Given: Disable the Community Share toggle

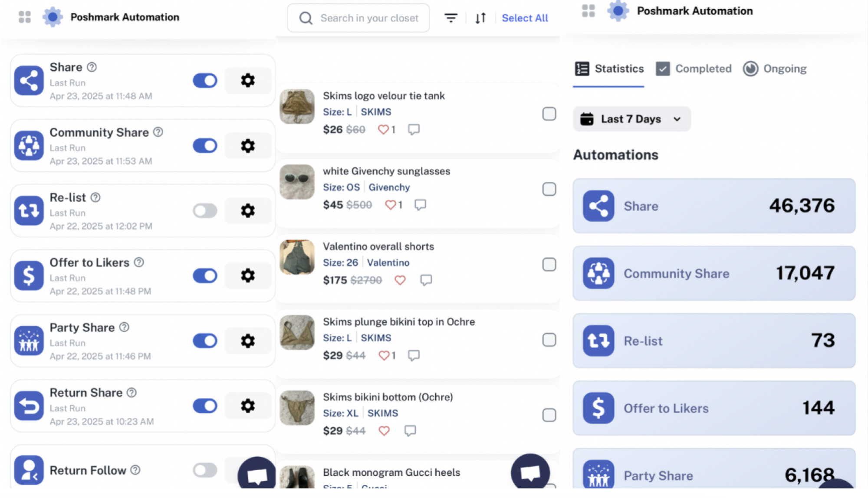Looking at the screenshot, I should [x=205, y=146].
